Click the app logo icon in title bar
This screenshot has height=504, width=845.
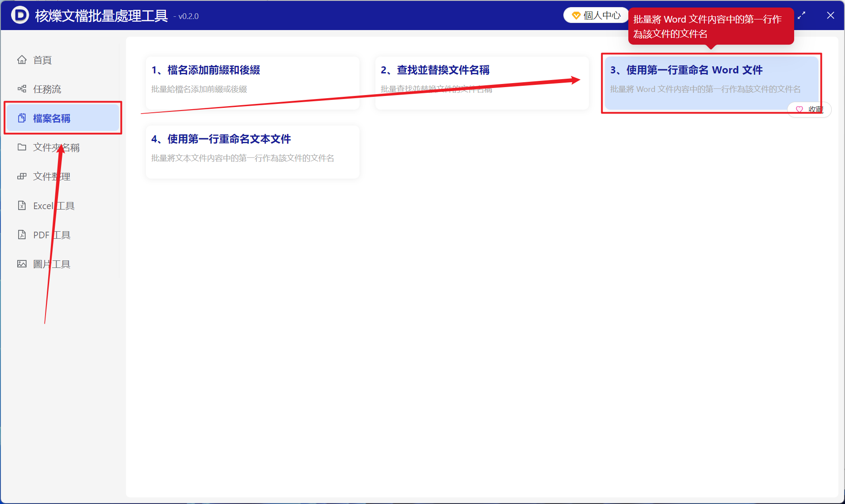(x=19, y=15)
